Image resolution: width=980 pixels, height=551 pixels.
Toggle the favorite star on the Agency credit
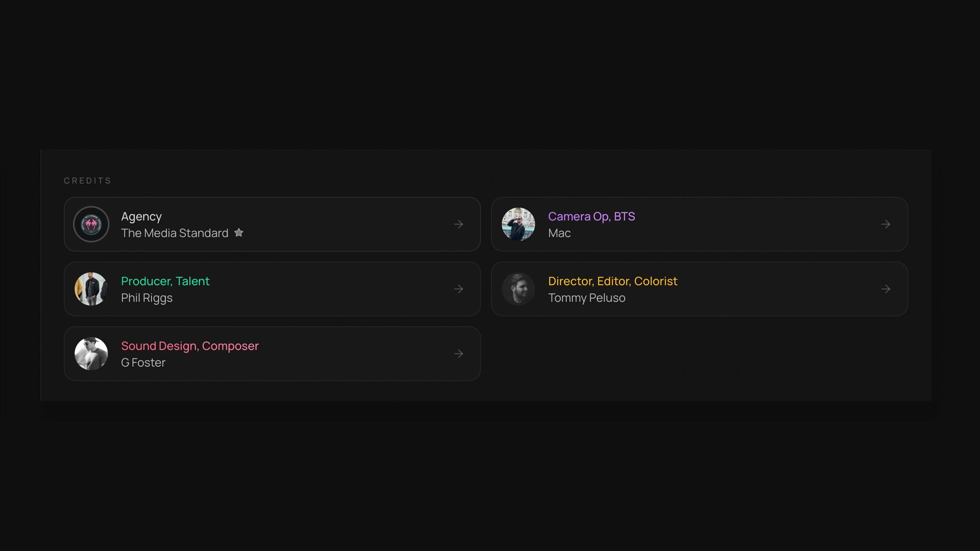tap(238, 233)
